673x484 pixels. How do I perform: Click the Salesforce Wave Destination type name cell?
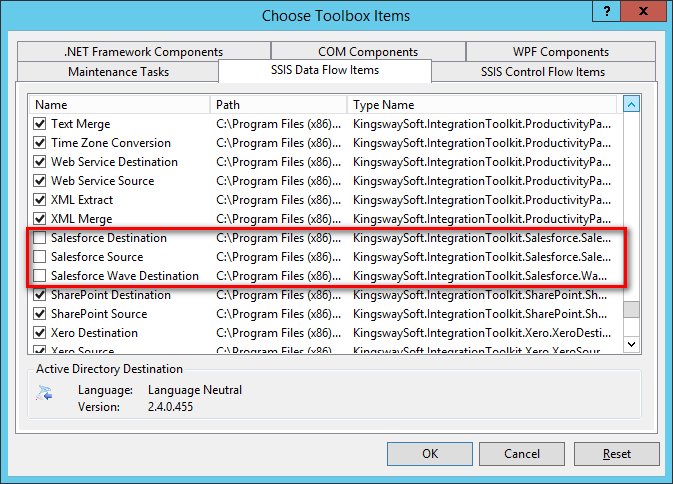click(480, 275)
